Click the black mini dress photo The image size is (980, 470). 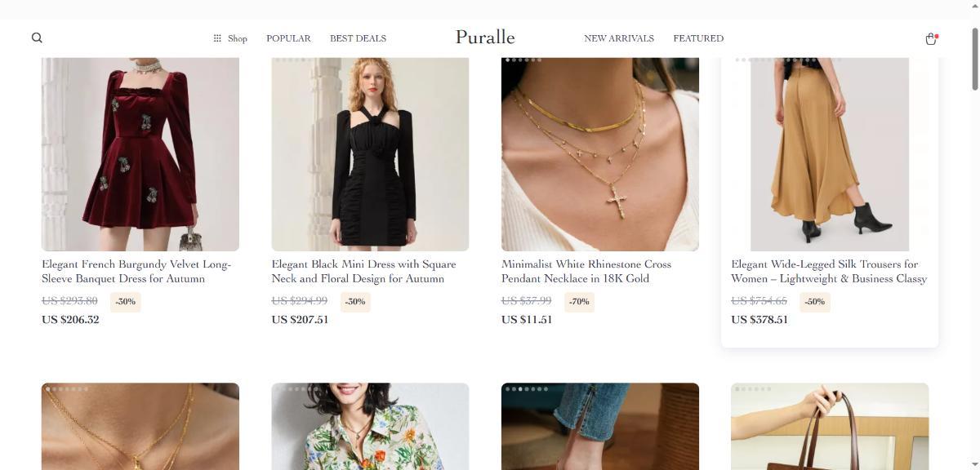370,154
